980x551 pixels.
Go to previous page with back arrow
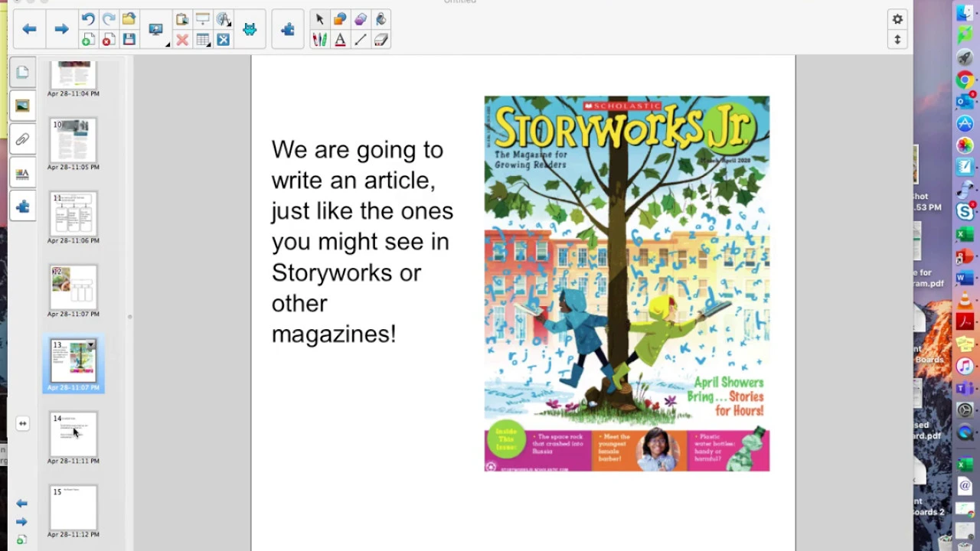pos(29,29)
